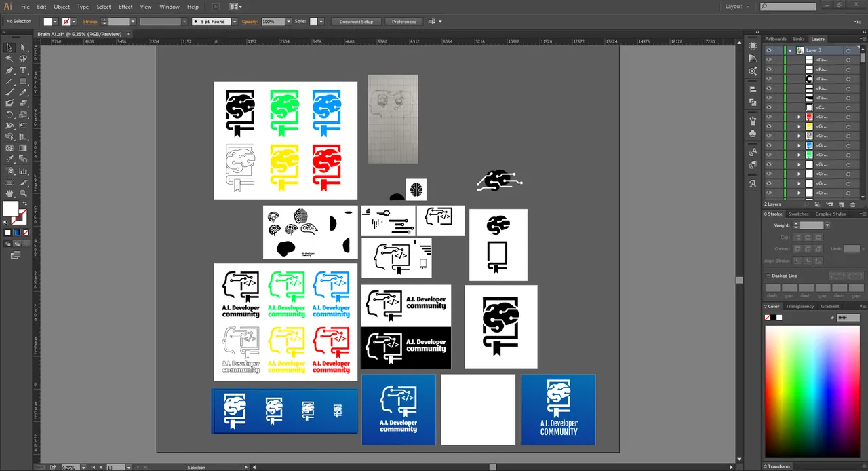Screen dimensions: 868x471
Task: Swap fill and stroke colors
Action: tap(24, 204)
